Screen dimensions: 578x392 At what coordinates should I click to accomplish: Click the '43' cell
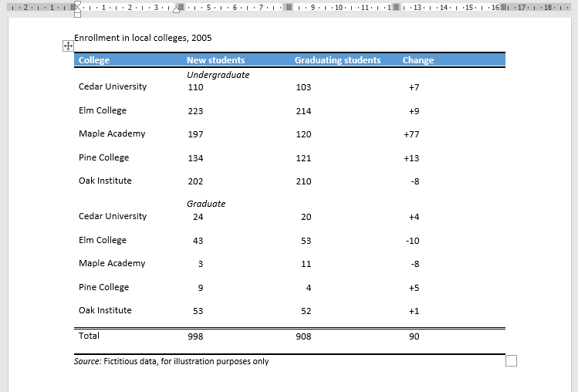coord(198,242)
